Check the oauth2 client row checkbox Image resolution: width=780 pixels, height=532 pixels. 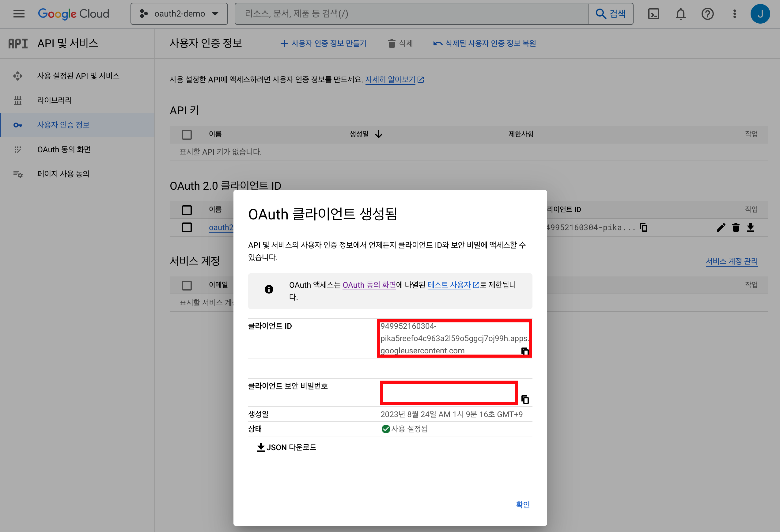(x=187, y=228)
